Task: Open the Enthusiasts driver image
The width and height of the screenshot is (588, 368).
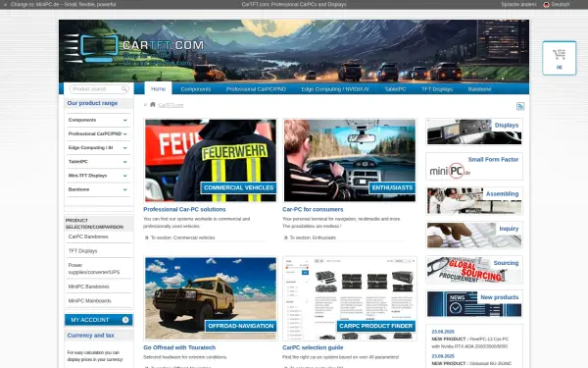Action: pyautogui.click(x=350, y=160)
